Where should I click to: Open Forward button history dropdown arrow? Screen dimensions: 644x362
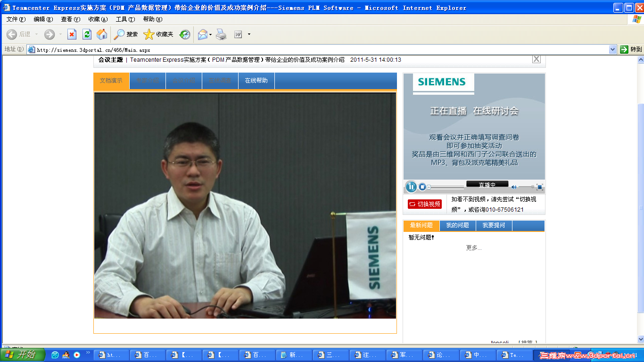click(x=60, y=34)
